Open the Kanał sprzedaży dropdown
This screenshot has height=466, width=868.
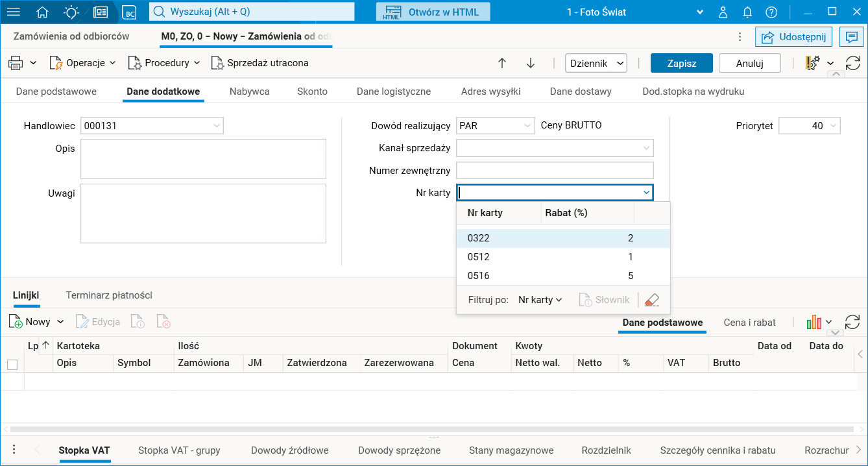click(x=646, y=149)
